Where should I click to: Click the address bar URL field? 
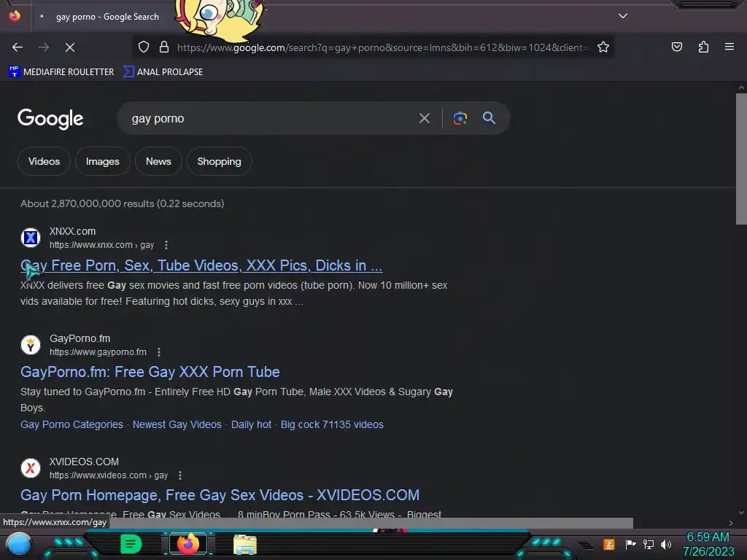pyautogui.click(x=382, y=47)
